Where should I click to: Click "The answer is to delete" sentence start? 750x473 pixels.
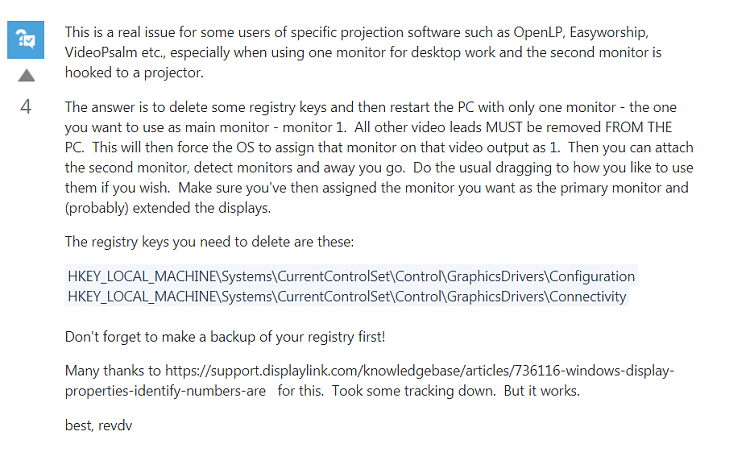(150, 106)
